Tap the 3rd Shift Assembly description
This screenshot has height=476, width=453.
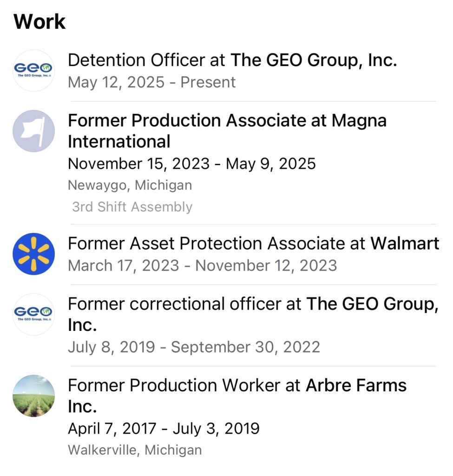click(x=132, y=207)
